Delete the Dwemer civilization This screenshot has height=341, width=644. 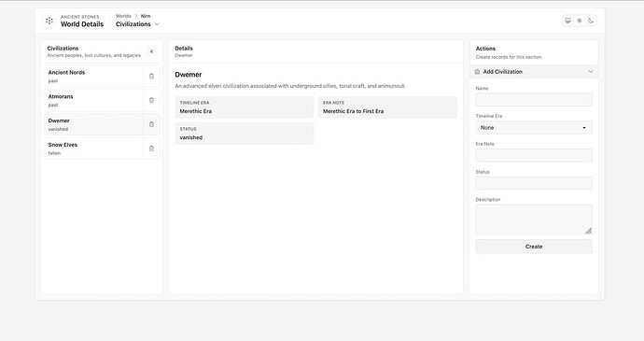pos(151,124)
